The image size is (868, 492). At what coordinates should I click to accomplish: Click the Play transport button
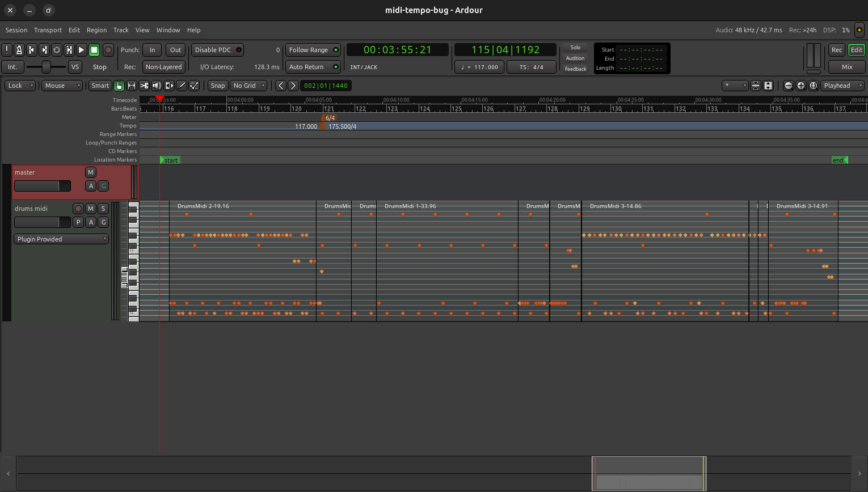[x=82, y=50]
